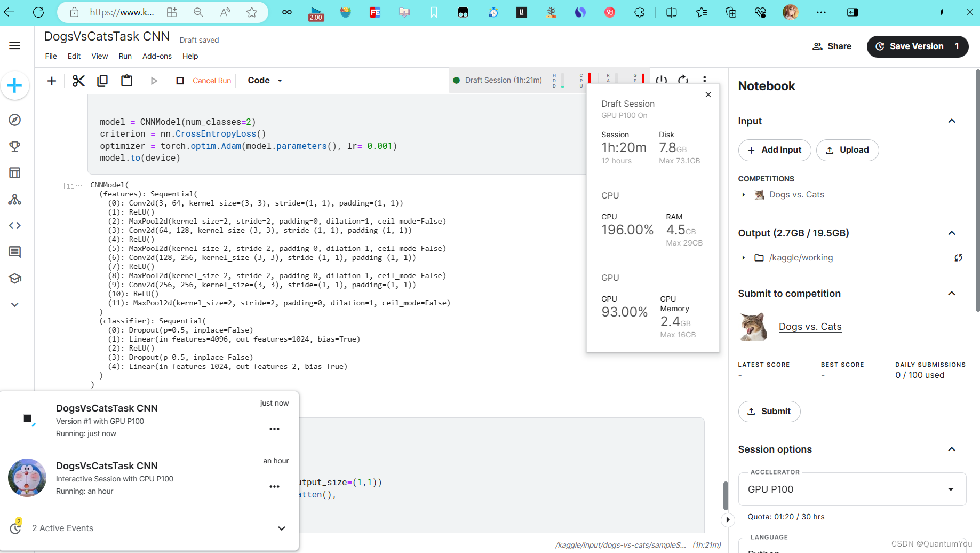Open Learn graduation cap icon in sidebar

click(x=15, y=279)
